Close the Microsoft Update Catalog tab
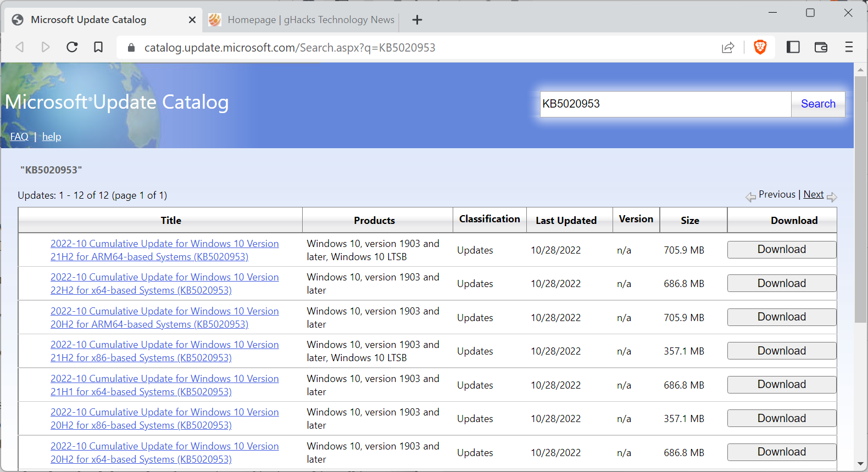 point(192,20)
